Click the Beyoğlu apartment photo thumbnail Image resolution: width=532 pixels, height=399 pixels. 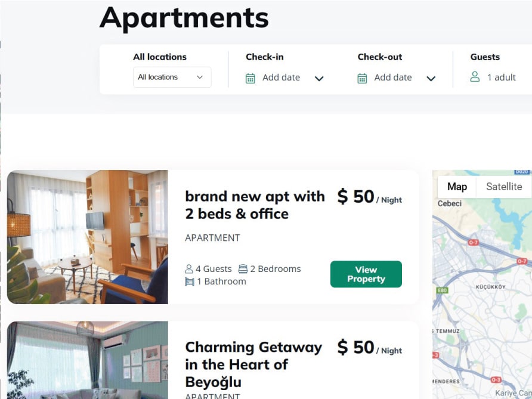pyautogui.click(x=88, y=360)
